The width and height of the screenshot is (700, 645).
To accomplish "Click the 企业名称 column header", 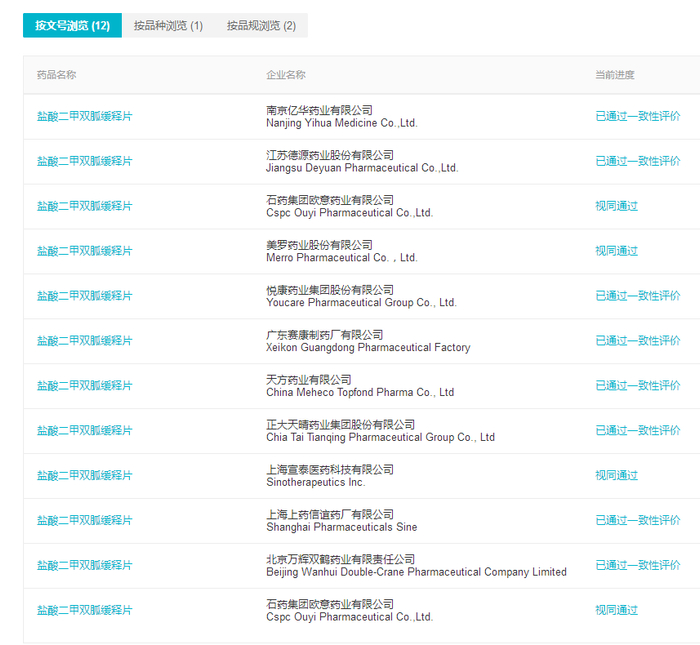I will point(286,75).
